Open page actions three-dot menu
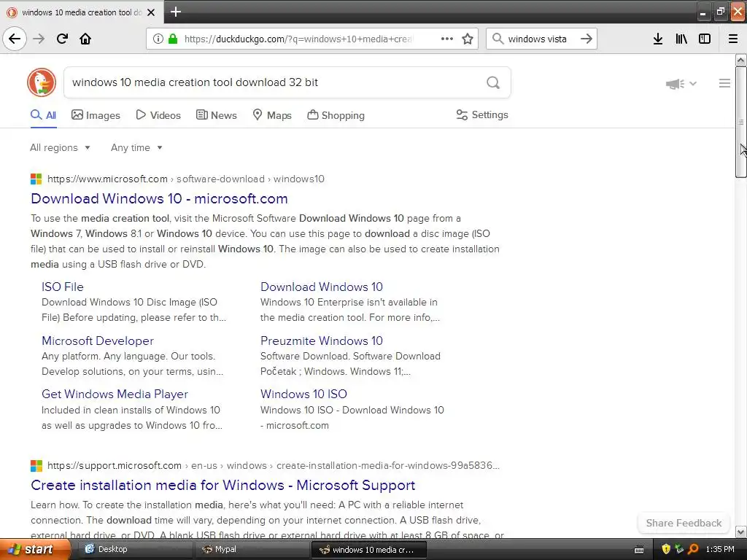The width and height of the screenshot is (747, 560). (447, 39)
